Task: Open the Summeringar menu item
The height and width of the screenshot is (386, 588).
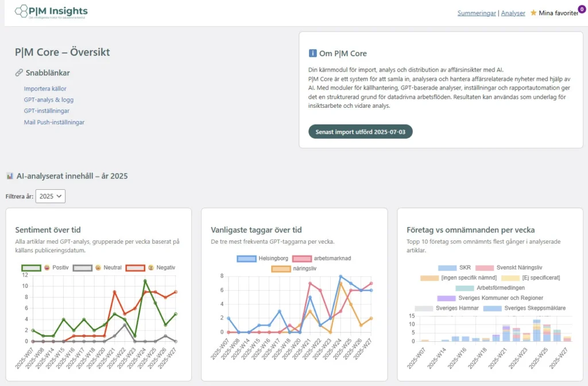Action: pos(477,13)
